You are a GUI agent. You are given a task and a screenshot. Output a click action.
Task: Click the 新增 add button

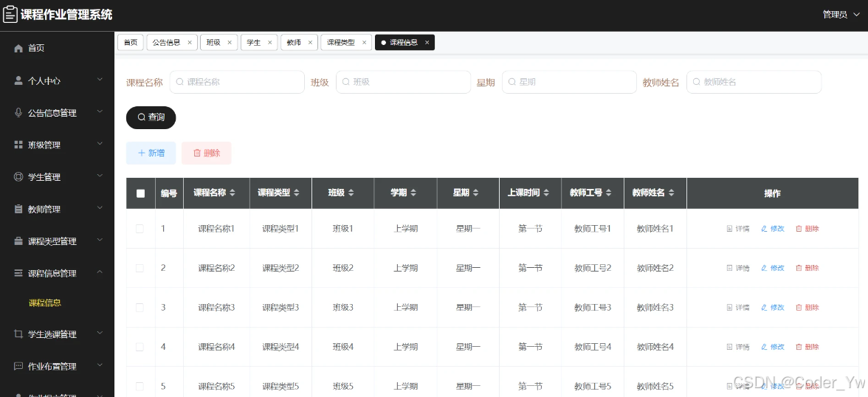151,153
